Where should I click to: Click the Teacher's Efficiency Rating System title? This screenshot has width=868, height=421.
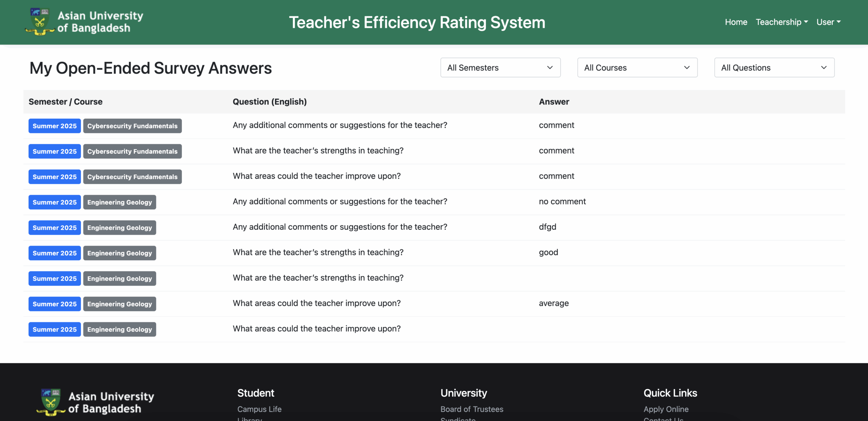point(417,22)
